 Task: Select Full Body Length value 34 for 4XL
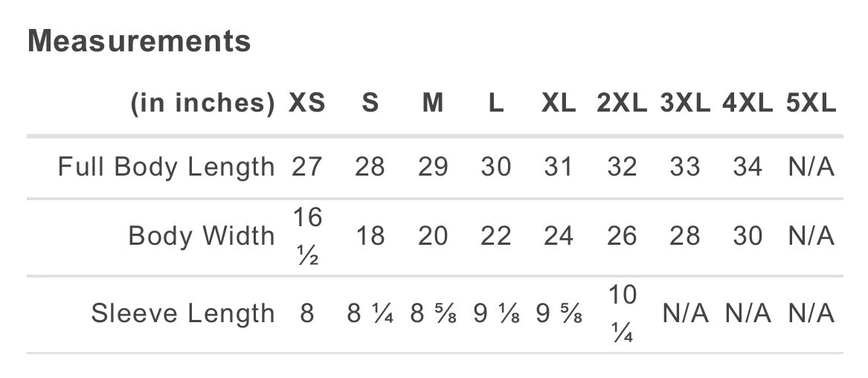(748, 167)
